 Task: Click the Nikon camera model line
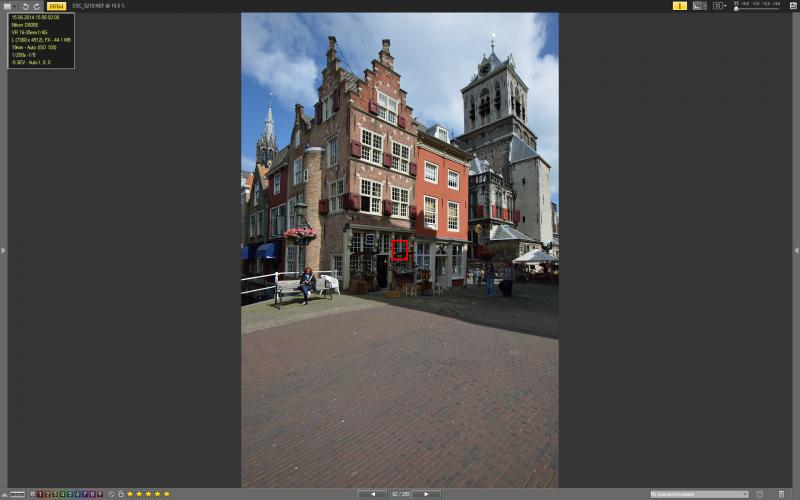pos(25,25)
